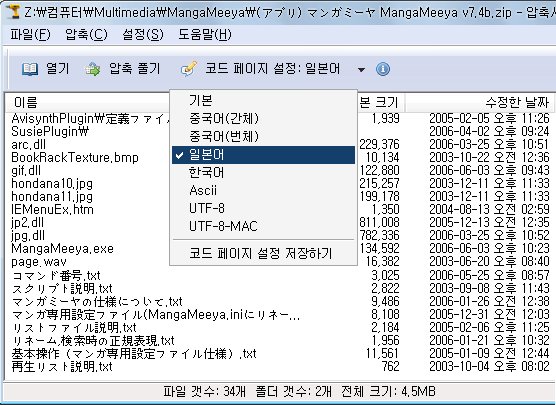Select the AvisynthPlugin folder row
The width and height of the screenshot is (556, 405).
coord(91,118)
